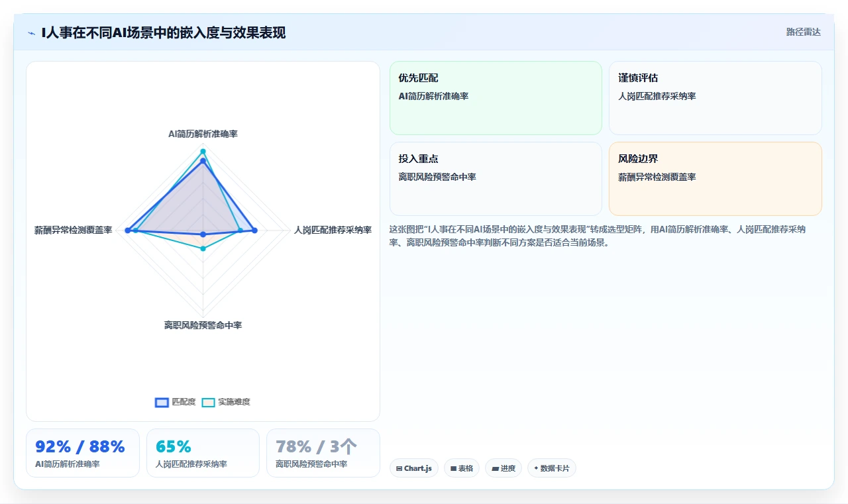The height and width of the screenshot is (504, 848).
Task: Click the 65% stat value
Action: [174, 446]
